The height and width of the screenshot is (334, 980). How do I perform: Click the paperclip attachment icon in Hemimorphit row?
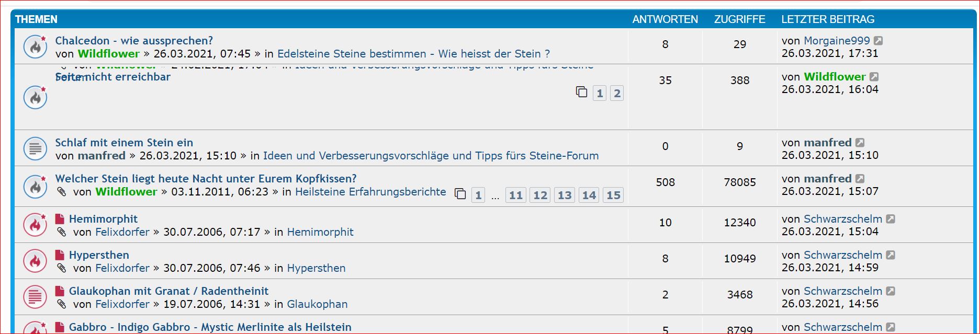[62, 232]
